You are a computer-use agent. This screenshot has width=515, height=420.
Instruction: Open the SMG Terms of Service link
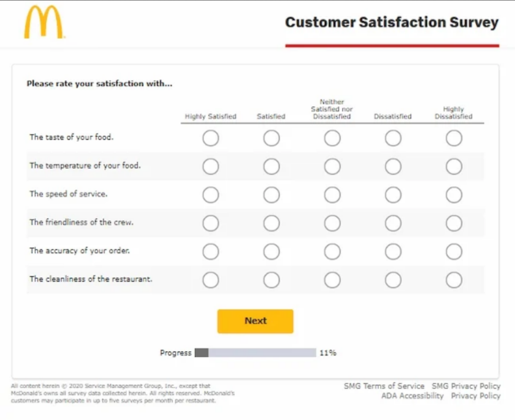tap(384, 386)
